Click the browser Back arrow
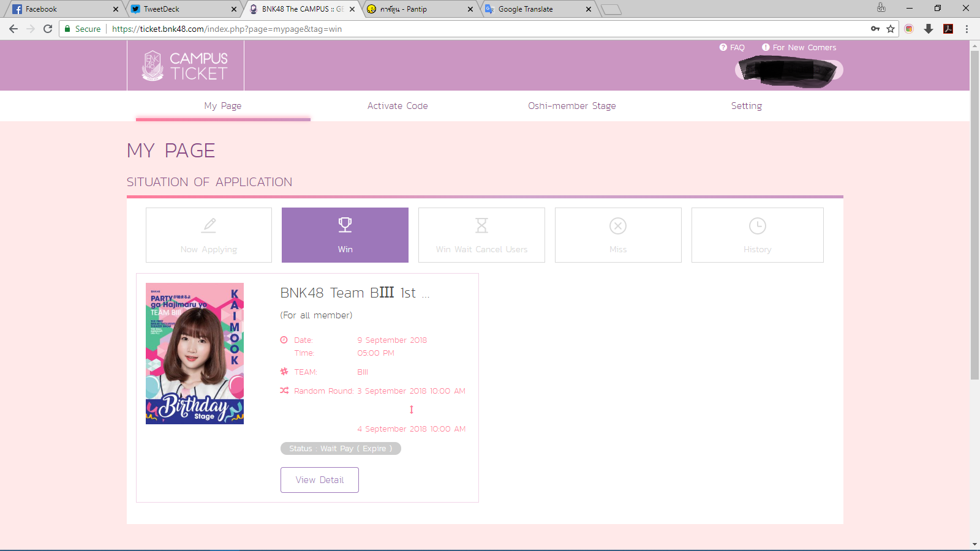This screenshot has height=551, width=980. click(x=13, y=29)
